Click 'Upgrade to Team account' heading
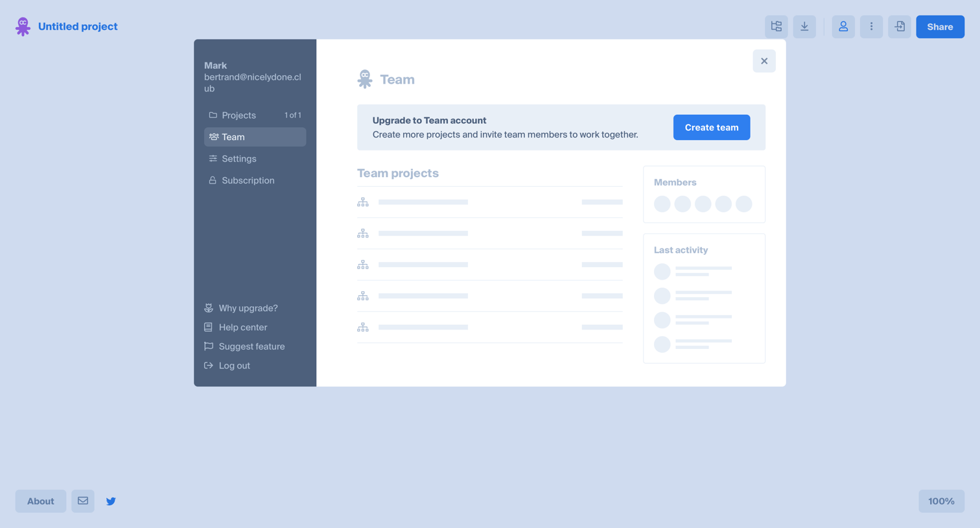Image resolution: width=980 pixels, height=528 pixels. click(429, 121)
